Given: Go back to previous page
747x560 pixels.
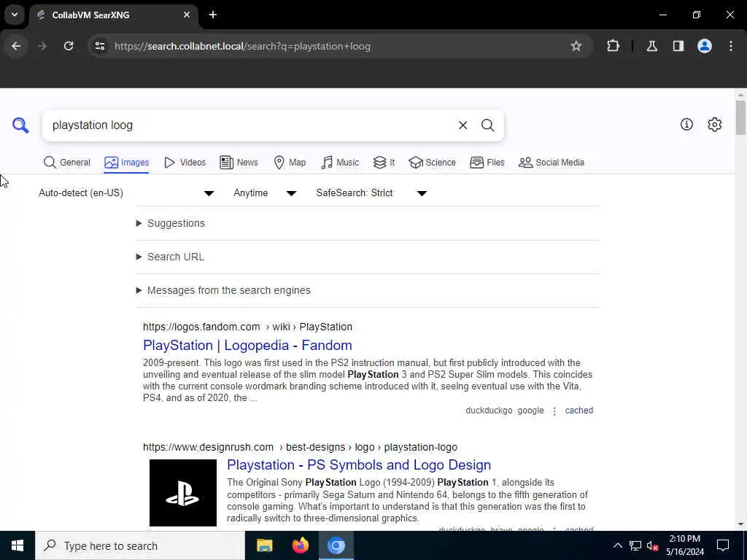Looking at the screenshot, I should click(x=16, y=46).
